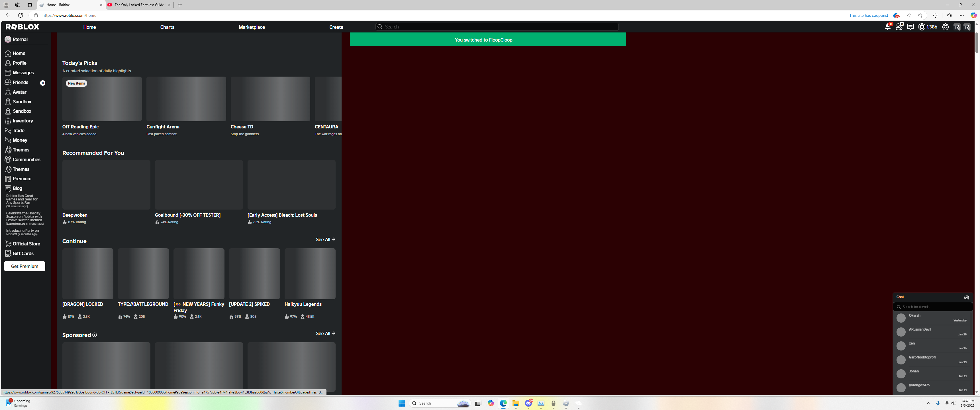Open Discord from the taskbar
980x410 pixels.
coord(528,403)
